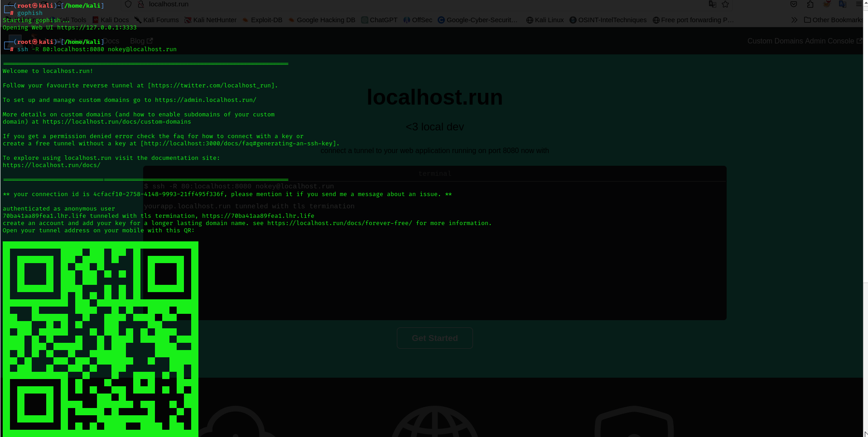Show more bookmarks via double chevron
Viewport: 868px width, 437px height.
[x=794, y=20]
